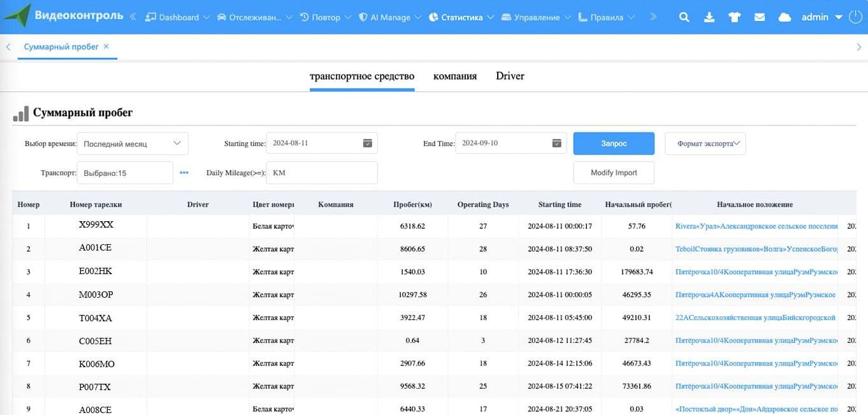
Task: Click the power logout icon
Action: point(855,17)
